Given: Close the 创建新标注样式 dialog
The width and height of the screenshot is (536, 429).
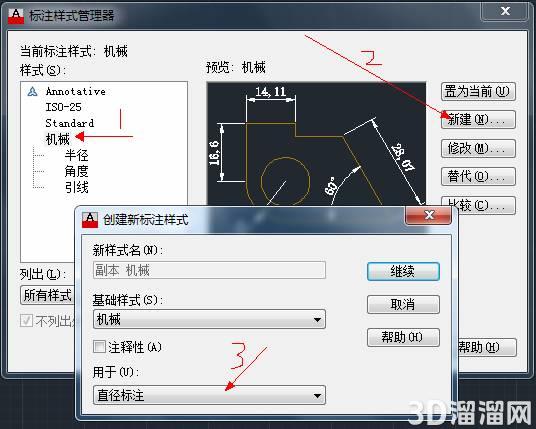Looking at the screenshot, I should click(429, 215).
